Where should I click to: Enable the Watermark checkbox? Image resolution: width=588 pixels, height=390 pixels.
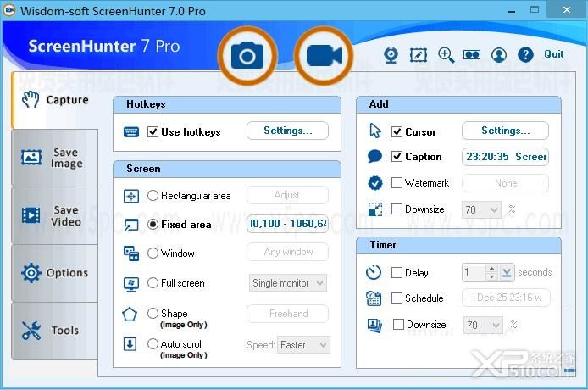[397, 183]
